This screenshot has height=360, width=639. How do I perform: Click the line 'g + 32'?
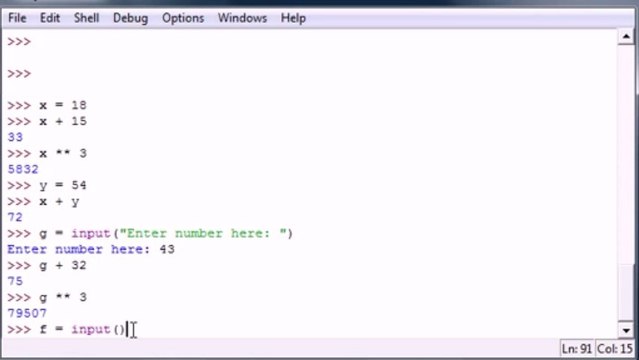tap(47, 265)
